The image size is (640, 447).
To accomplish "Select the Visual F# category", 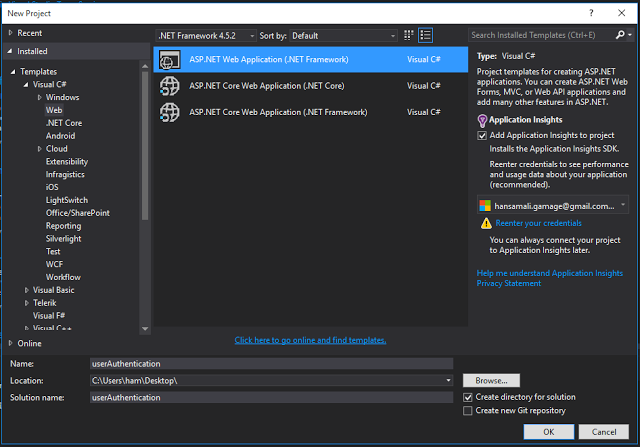I will point(49,316).
